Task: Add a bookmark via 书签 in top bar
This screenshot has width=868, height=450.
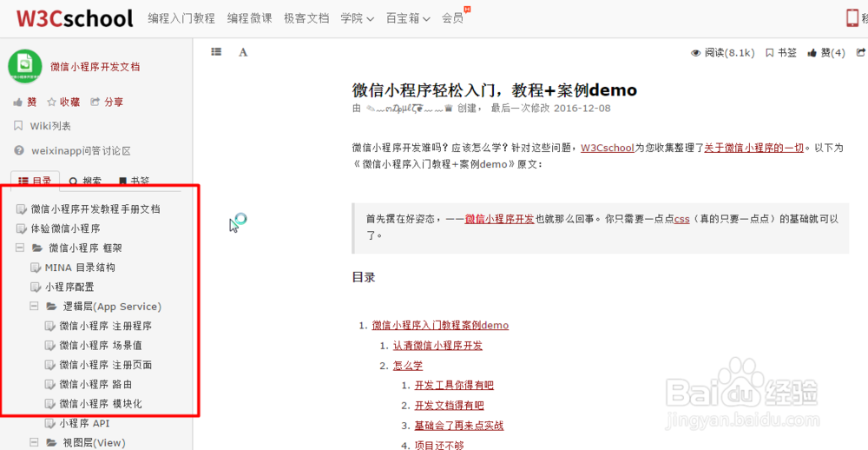Action: [x=781, y=53]
